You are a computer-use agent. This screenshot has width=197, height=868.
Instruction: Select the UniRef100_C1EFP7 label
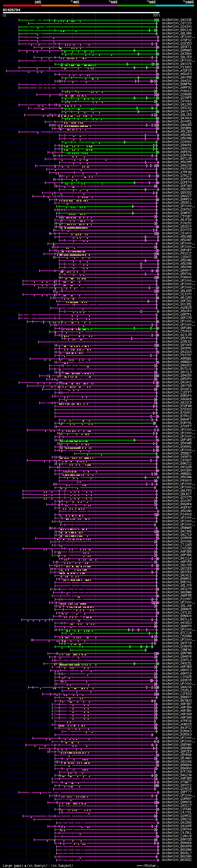point(177,393)
